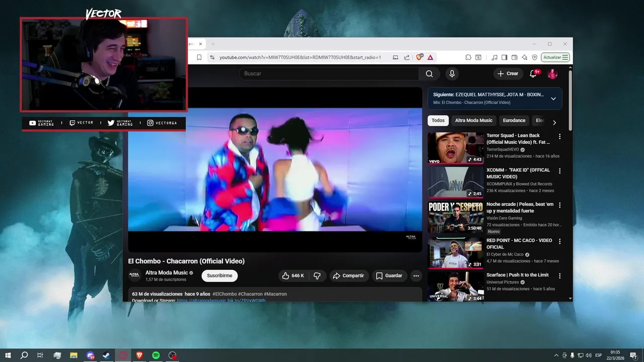Open the altramodamusic download link

click(x=221, y=300)
